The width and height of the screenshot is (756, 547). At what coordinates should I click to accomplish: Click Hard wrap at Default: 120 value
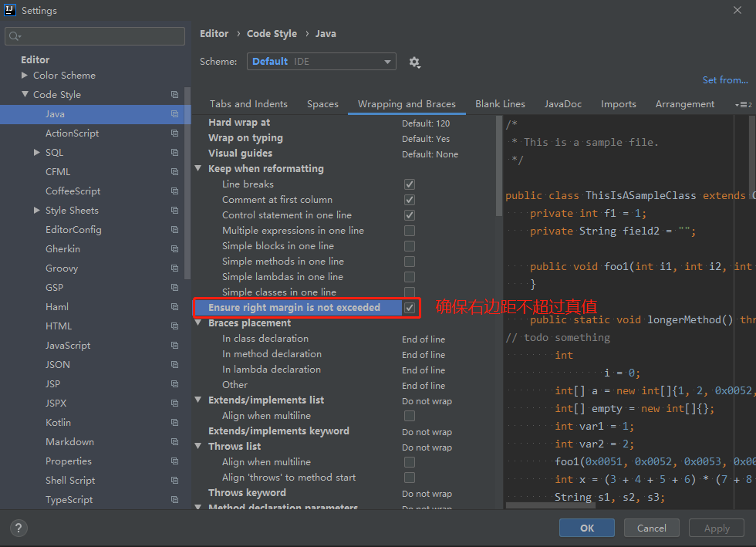pos(426,123)
